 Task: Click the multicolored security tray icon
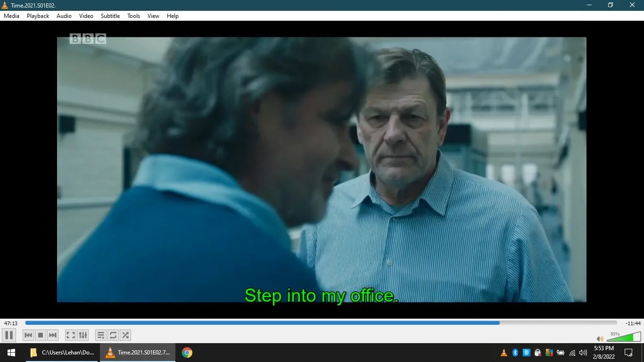[x=549, y=353]
